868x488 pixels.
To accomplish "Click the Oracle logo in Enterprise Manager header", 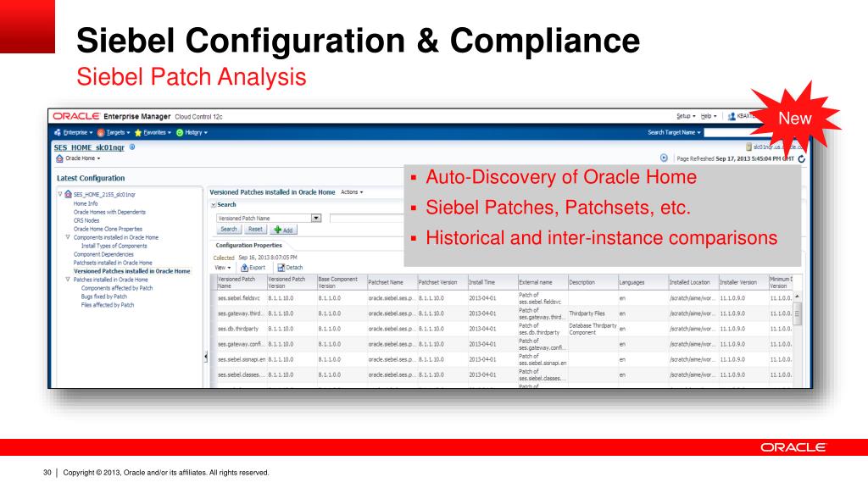I will pos(75,116).
